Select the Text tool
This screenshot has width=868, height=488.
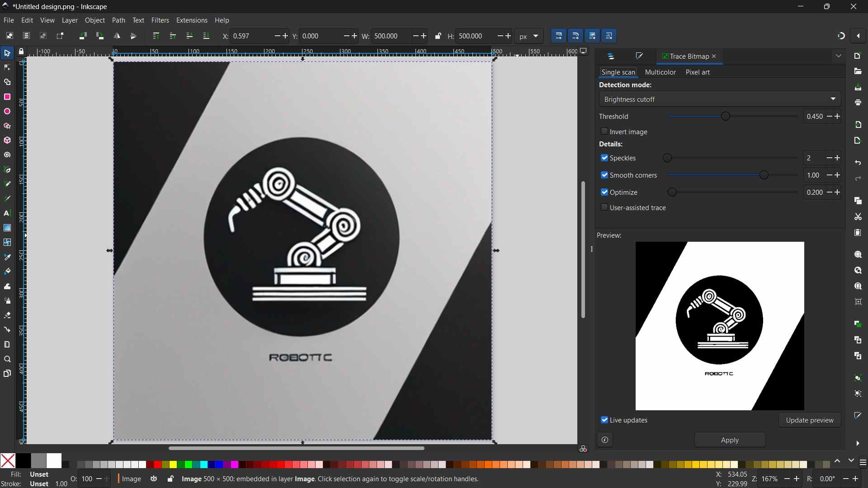point(7,213)
